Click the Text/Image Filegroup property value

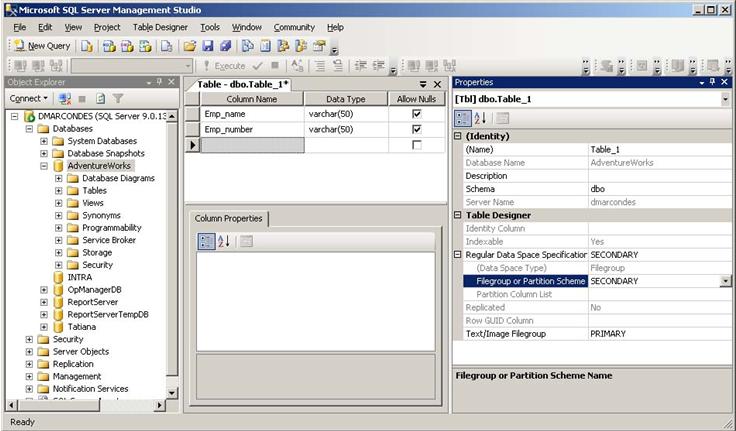pyautogui.click(x=655, y=333)
